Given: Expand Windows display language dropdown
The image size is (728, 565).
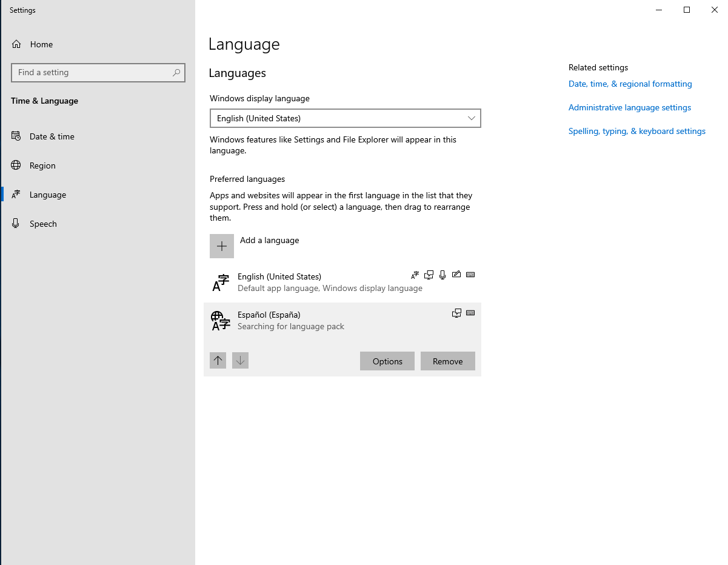Looking at the screenshot, I should point(346,118).
